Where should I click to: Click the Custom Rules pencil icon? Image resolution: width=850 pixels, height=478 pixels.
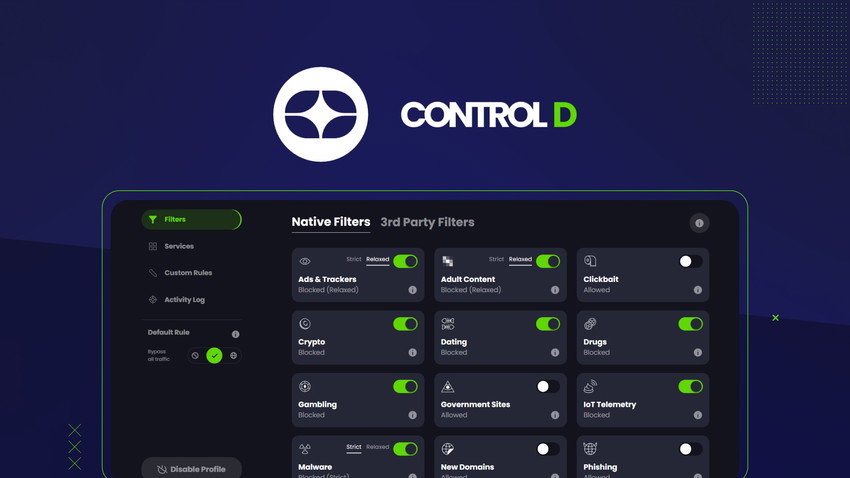click(x=152, y=273)
